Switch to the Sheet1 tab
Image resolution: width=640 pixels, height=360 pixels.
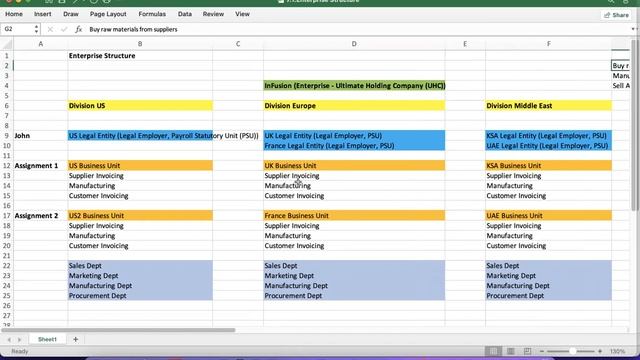[x=47, y=339]
